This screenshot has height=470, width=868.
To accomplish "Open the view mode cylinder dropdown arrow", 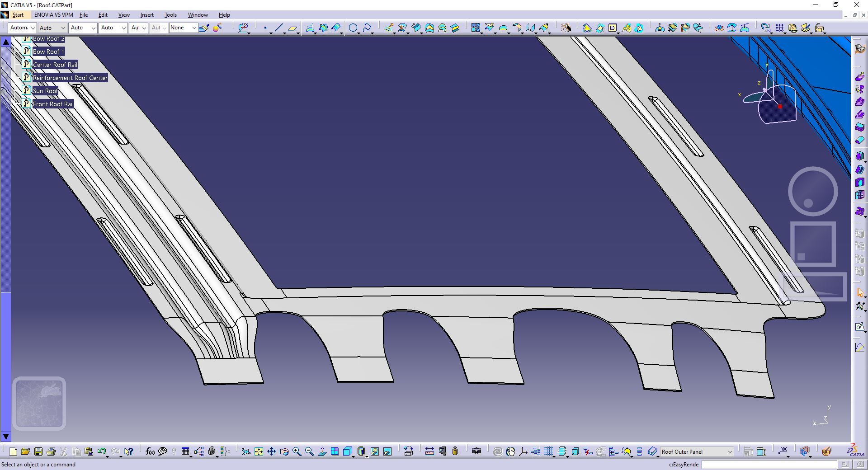I will coord(367,456).
